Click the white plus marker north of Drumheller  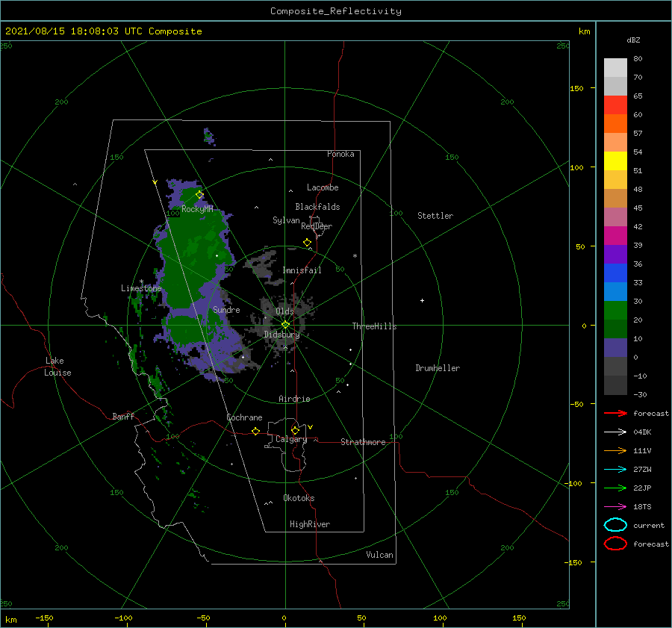pos(422,300)
